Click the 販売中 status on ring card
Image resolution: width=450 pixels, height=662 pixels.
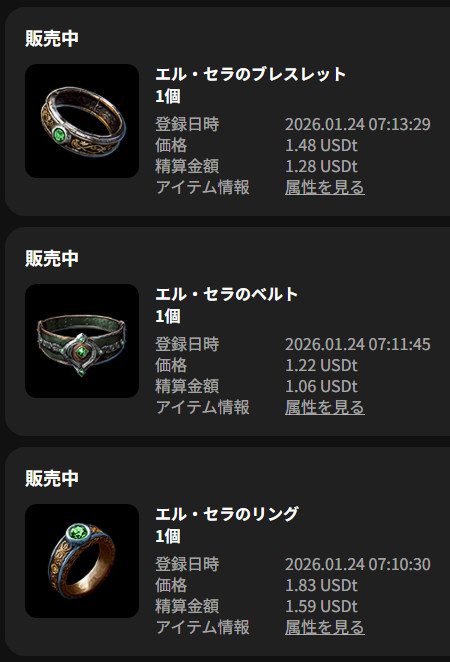[x=52, y=478]
